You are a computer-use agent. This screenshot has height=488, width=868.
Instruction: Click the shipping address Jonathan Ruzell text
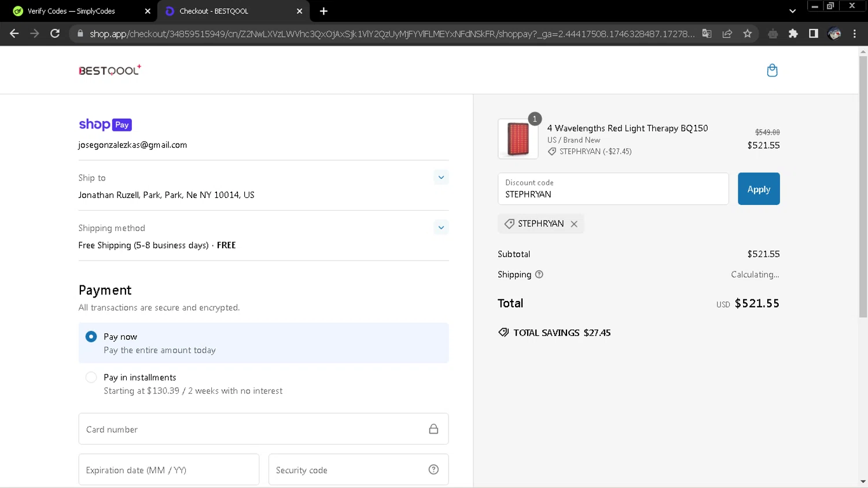tap(166, 195)
